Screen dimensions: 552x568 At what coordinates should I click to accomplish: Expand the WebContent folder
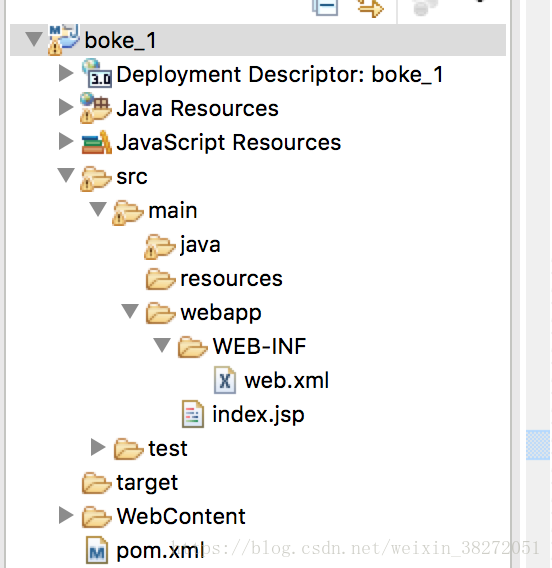coord(66,515)
